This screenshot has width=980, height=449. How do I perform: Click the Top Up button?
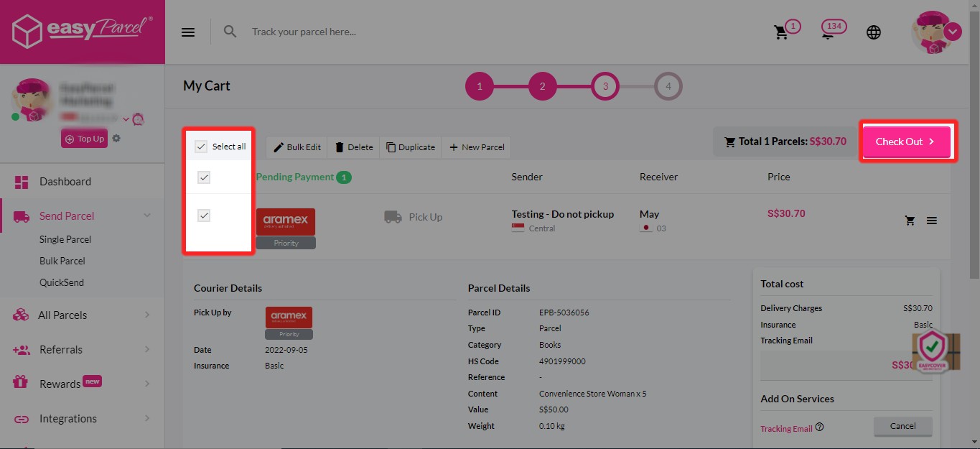84,139
